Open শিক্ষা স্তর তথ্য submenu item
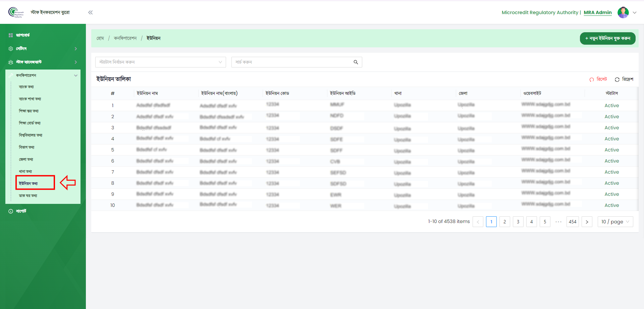644x309 pixels. click(29, 111)
